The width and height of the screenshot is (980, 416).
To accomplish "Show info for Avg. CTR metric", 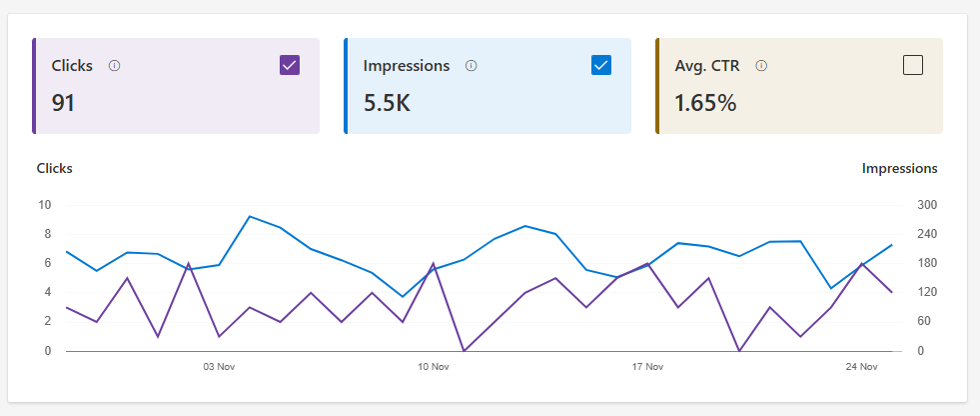I will coord(761,66).
